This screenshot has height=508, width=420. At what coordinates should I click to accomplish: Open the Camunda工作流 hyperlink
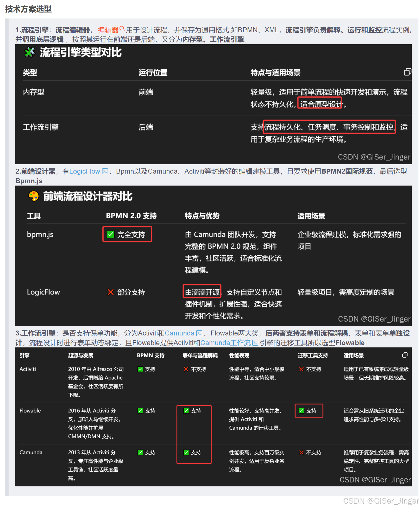pyautogui.click(x=225, y=343)
